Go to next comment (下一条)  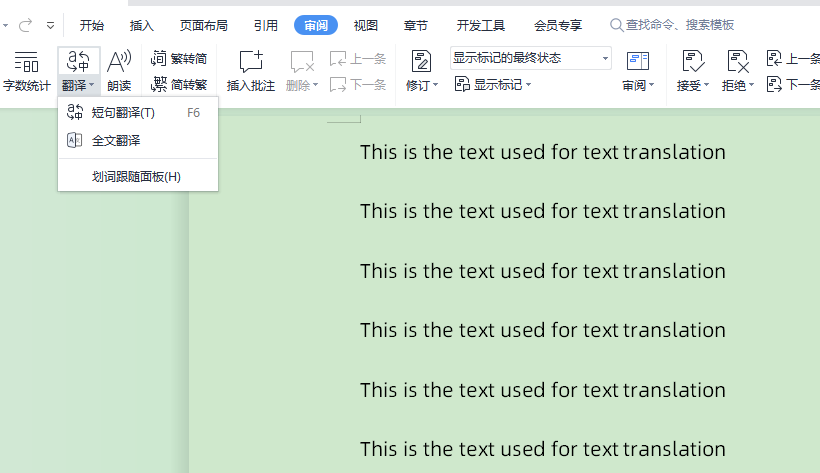[358, 84]
